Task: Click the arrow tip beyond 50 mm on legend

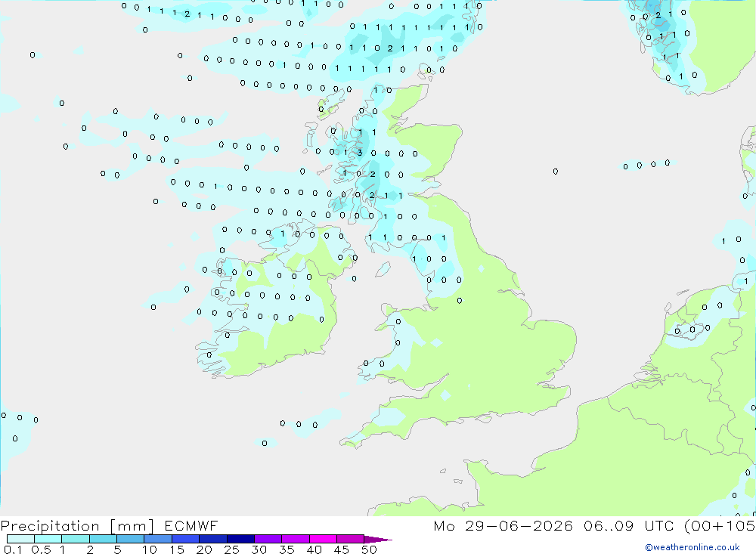Action: [378, 540]
